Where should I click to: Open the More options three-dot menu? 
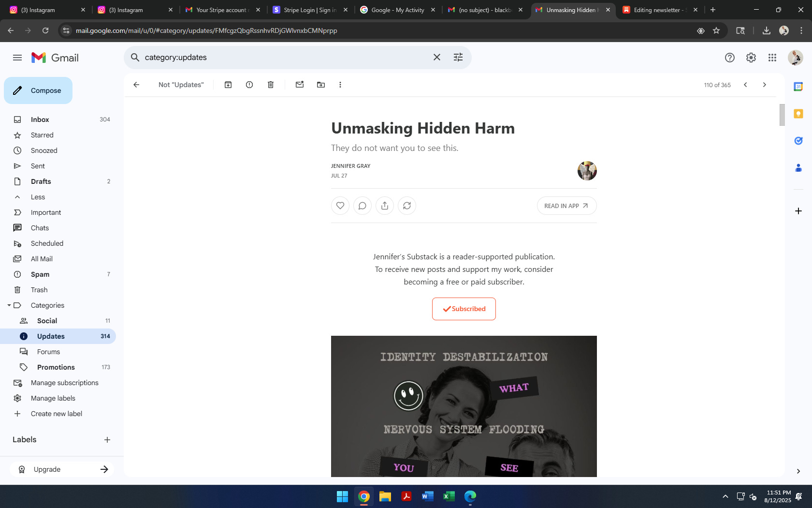[x=340, y=85]
